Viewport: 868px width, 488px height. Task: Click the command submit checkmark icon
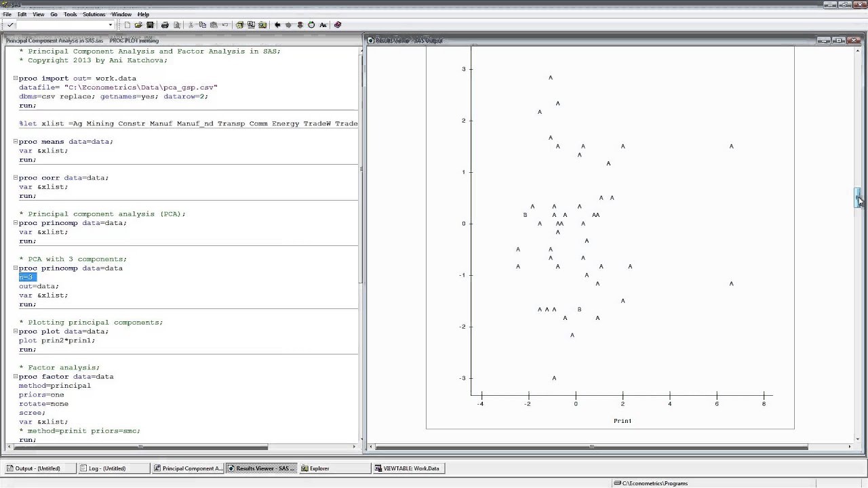[10, 25]
